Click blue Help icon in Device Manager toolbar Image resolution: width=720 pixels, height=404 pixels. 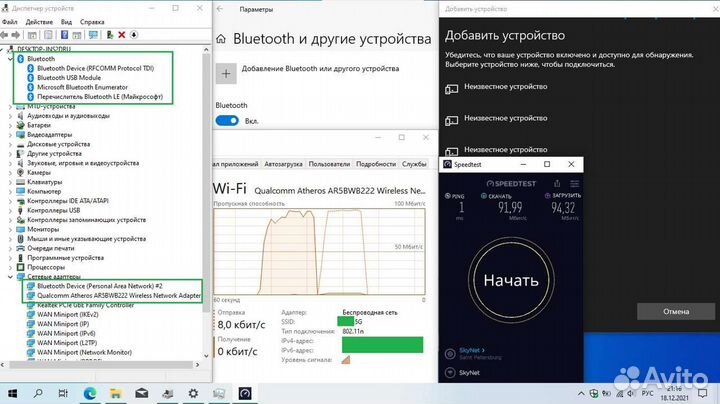[64, 35]
